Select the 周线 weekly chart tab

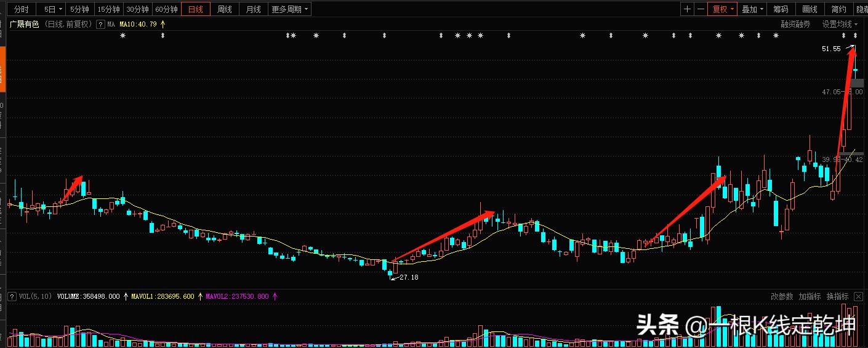pos(225,9)
